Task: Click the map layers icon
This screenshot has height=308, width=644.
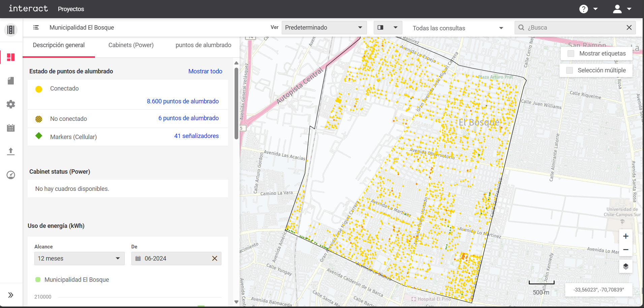Action: click(625, 267)
